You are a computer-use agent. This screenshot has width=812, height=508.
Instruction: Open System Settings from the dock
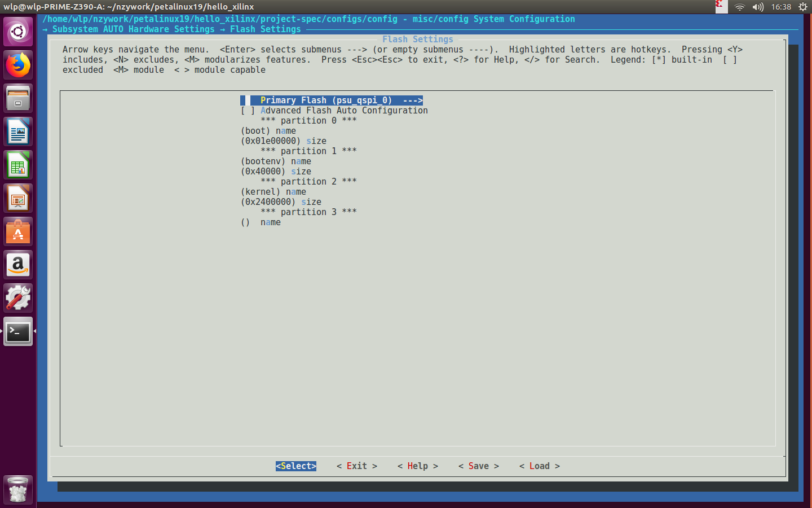tap(17, 298)
